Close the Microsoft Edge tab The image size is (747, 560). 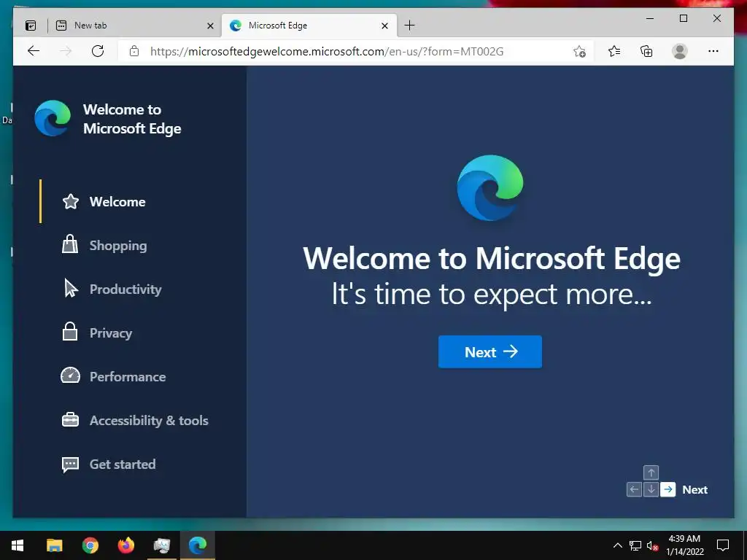coord(385,26)
